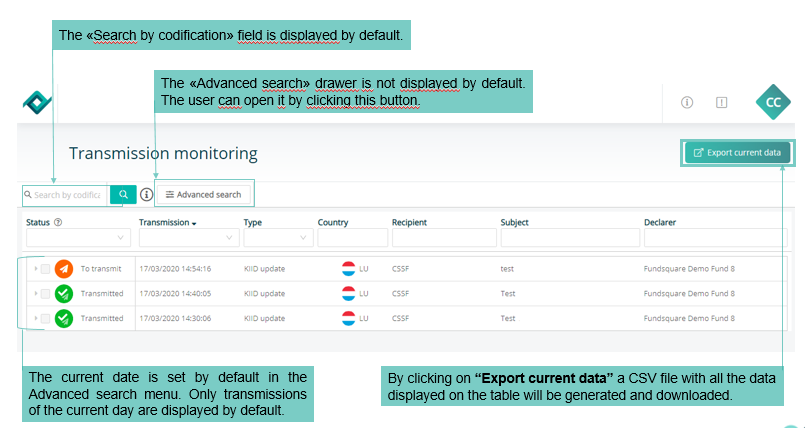805x428 pixels.
Task: Open the CC user avatar
Action: click(x=773, y=102)
